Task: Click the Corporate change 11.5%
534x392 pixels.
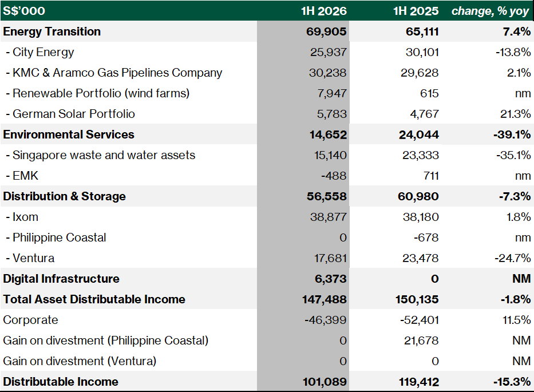Action: click(517, 320)
